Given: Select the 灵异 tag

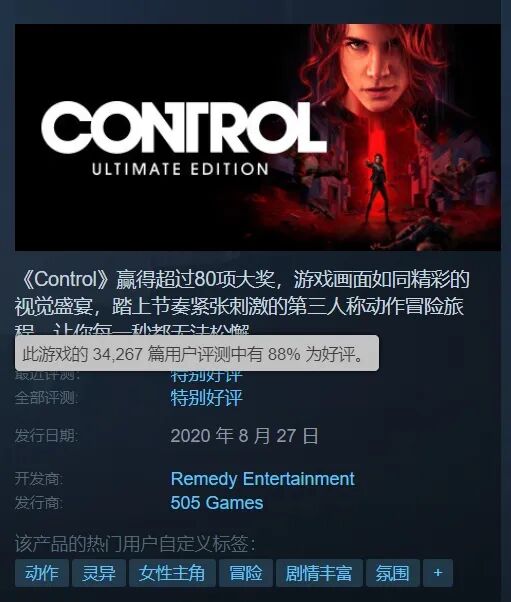Looking at the screenshot, I should tap(99, 573).
